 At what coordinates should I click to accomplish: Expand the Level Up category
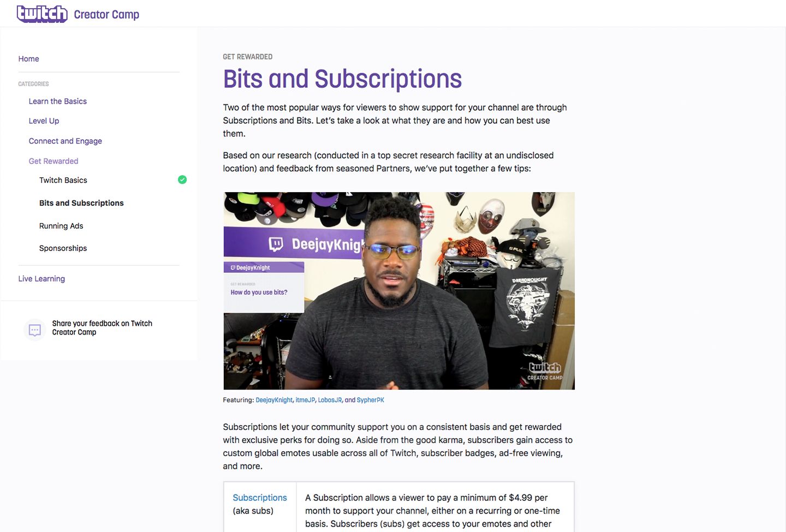[44, 121]
